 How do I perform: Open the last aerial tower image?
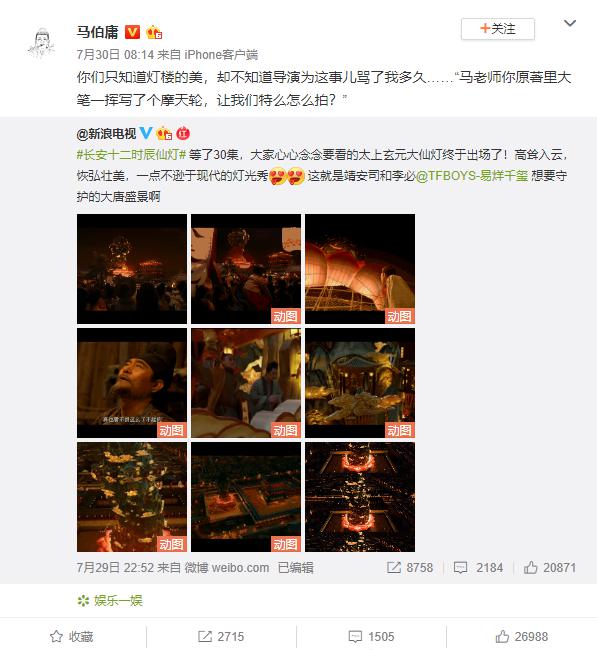pyautogui.click(x=360, y=497)
